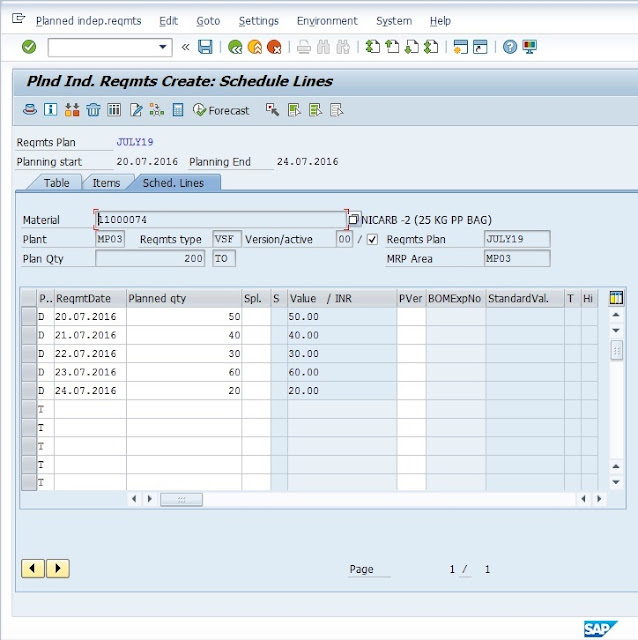The width and height of the screenshot is (638, 640).
Task: Click the Value 50.00 cell
Action: tap(342, 316)
